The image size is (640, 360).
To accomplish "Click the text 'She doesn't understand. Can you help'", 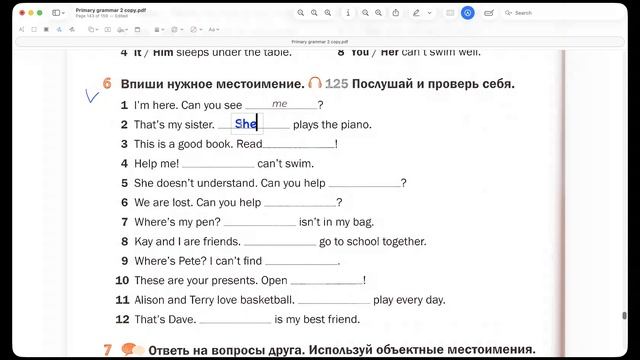I will point(230,183).
